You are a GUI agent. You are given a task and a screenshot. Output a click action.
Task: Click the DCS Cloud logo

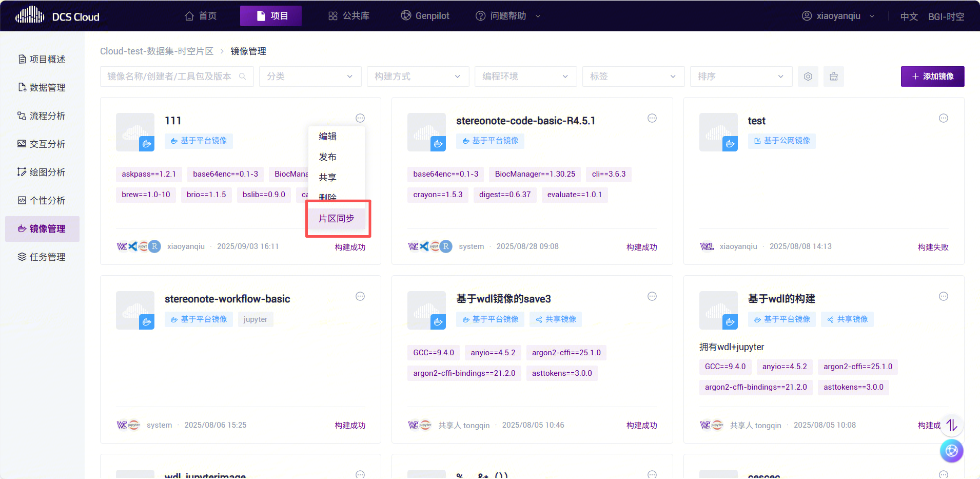coord(57,16)
